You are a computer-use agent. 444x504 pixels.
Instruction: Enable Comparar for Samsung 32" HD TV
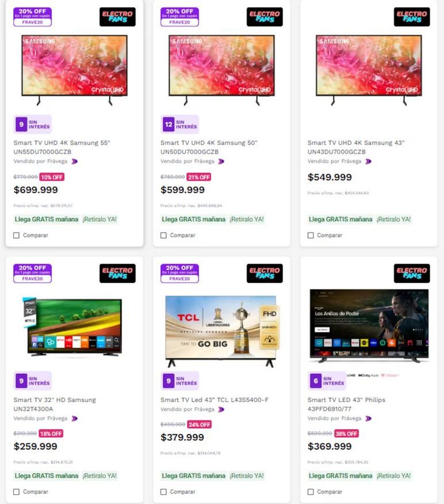coord(16,492)
